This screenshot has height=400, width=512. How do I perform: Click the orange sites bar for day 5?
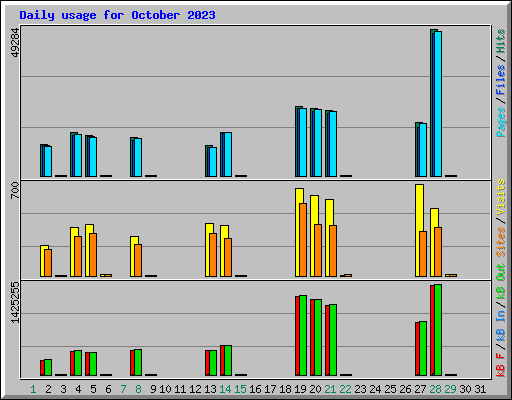(x=93, y=255)
